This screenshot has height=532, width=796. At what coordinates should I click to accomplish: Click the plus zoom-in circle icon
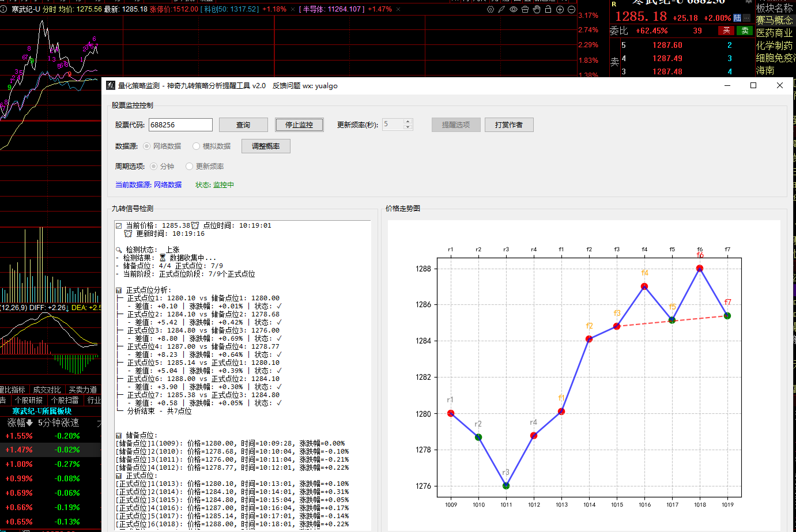point(560,9)
